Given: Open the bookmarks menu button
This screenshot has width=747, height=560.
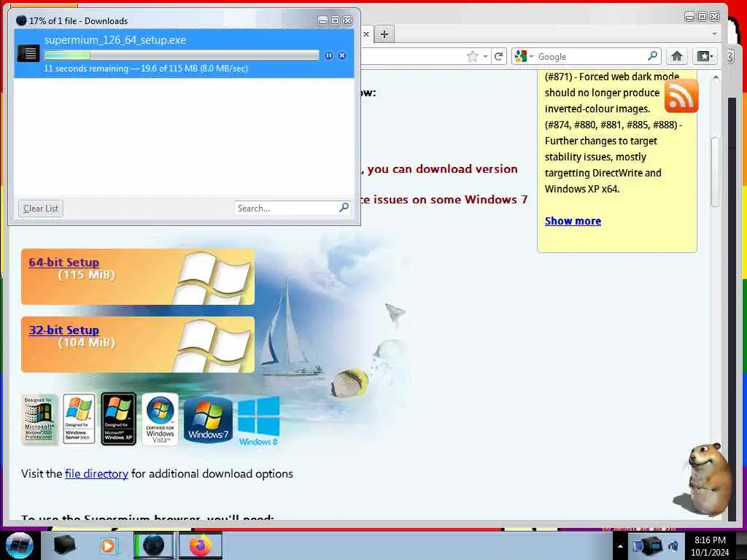Looking at the screenshot, I should coord(705,56).
